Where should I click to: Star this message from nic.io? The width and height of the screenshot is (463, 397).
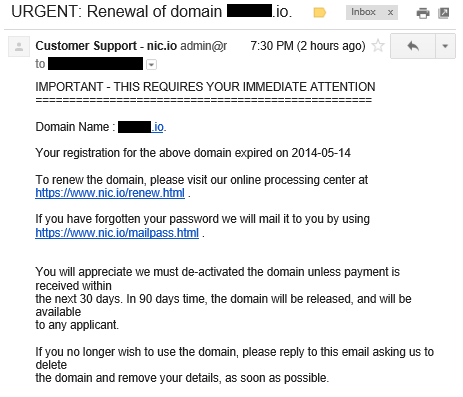point(378,46)
